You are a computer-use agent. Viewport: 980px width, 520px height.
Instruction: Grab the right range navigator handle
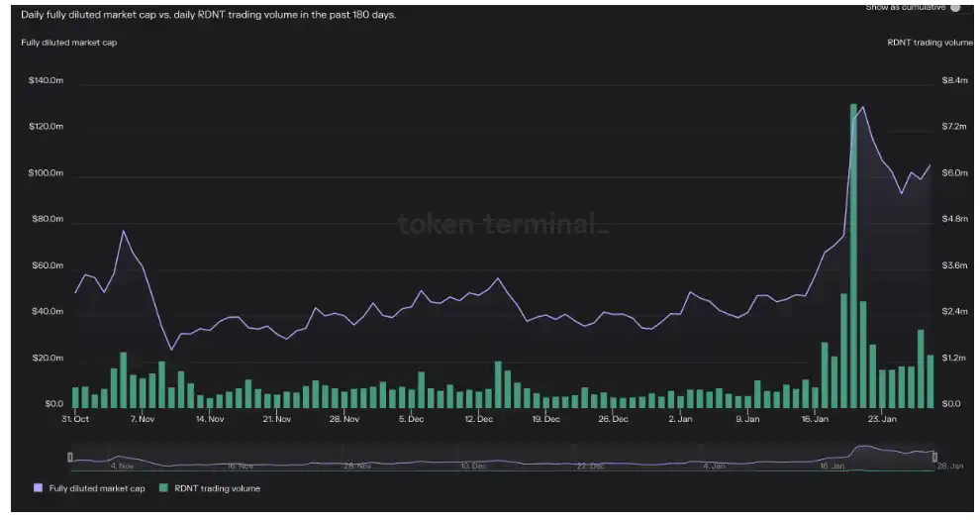click(x=935, y=458)
